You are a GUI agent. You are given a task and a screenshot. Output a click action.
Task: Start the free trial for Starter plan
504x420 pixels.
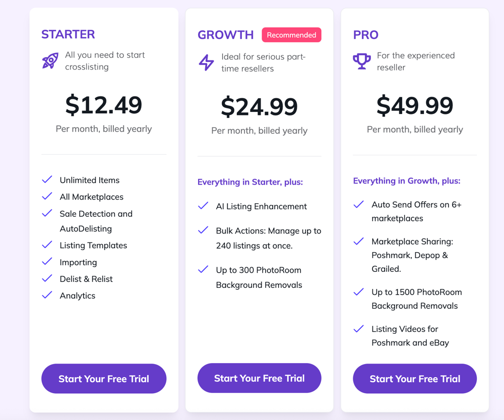tap(104, 379)
